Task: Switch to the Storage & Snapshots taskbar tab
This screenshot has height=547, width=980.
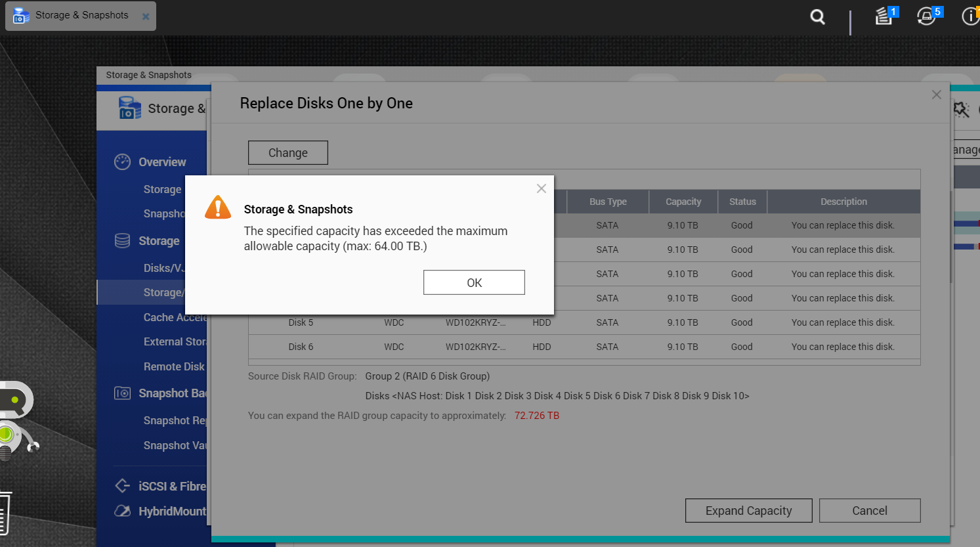Action: tap(81, 16)
